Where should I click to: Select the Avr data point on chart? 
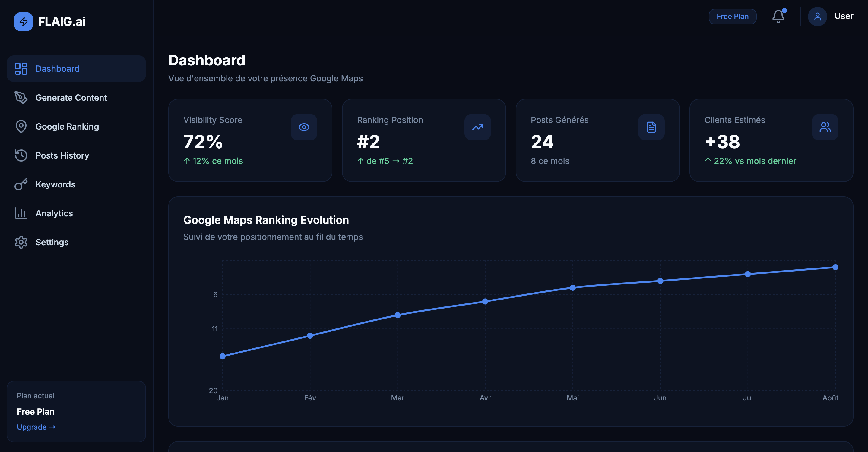click(x=485, y=301)
